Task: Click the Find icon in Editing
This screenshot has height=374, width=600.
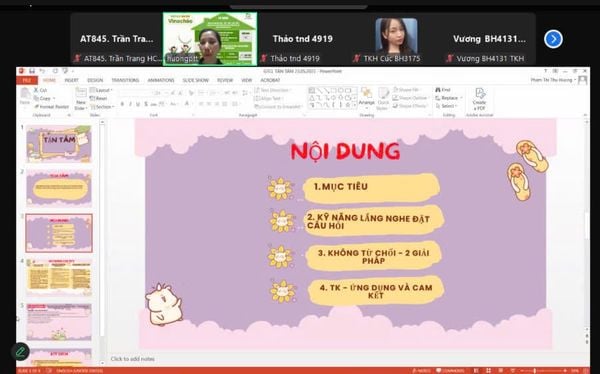Action: [443, 90]
